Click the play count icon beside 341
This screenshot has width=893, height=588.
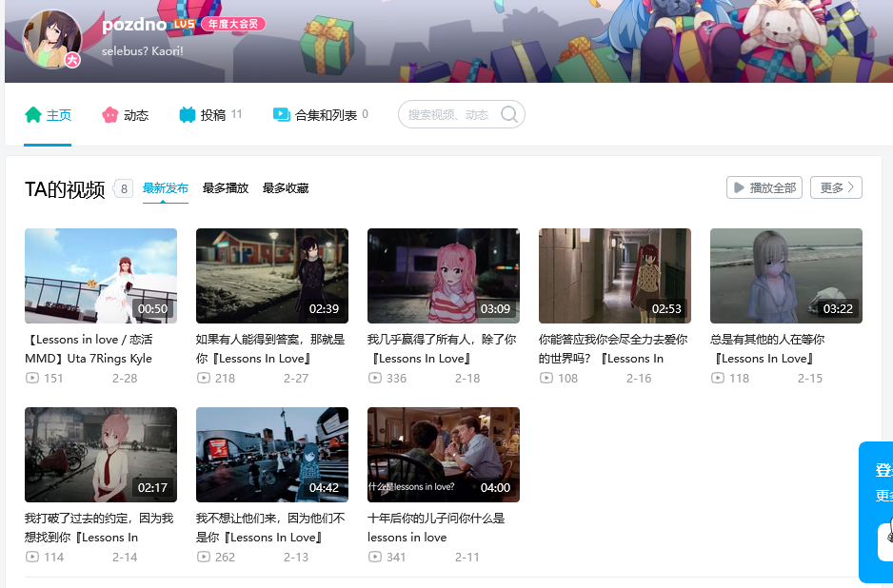click(x=375, y=557)
